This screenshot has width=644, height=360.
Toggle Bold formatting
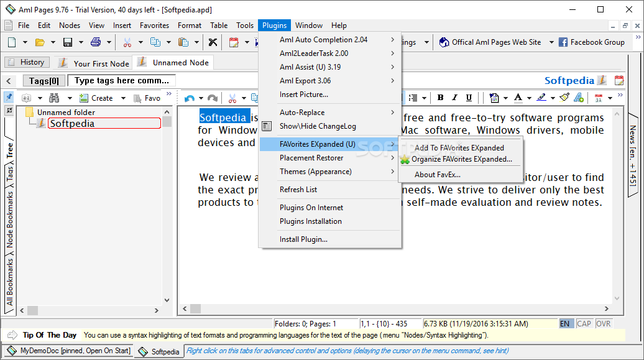pyautogui.click(x=440, y=98)
